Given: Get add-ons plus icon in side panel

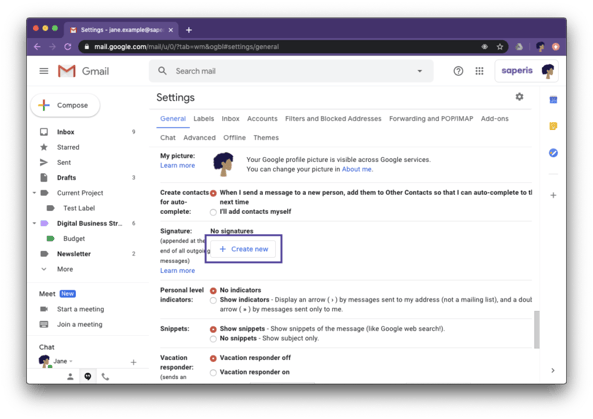Looking at the screenshot, I should 553,195.
